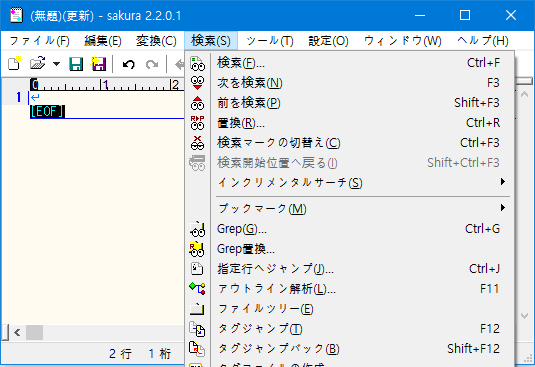Click the Undo arrow icon
The height and width of the screenshot is (367, 535).
pyautogui.click(x=129, y=64)
